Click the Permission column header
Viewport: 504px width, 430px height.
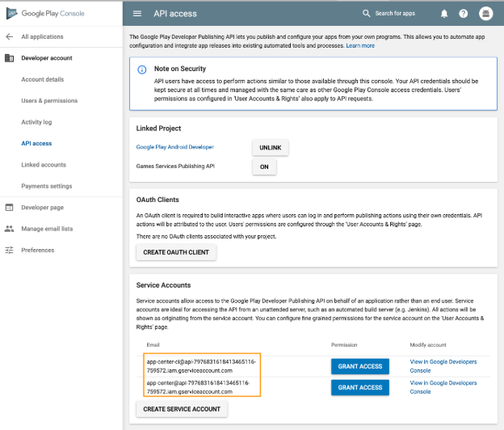click(344, 345)
